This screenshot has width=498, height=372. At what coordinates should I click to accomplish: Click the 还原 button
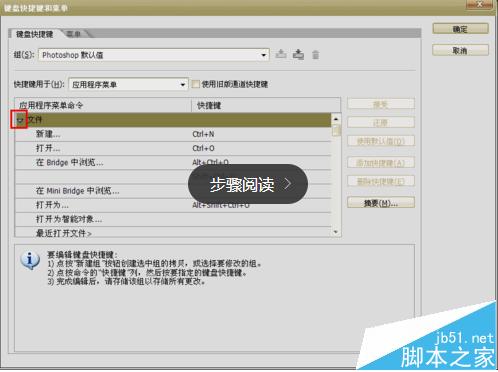click(381, 123)
